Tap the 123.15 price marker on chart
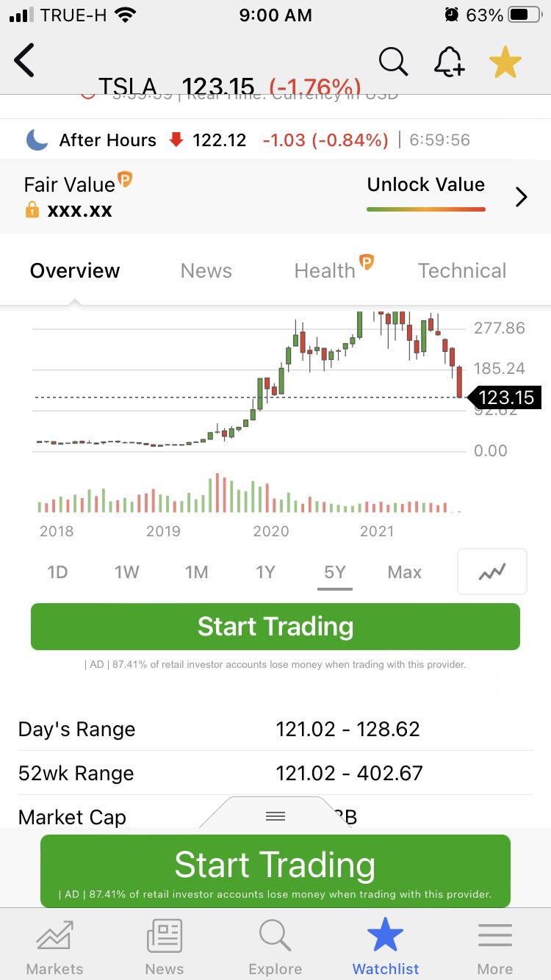Viewport: 551px width, 980px height. (x=505, y=397)
